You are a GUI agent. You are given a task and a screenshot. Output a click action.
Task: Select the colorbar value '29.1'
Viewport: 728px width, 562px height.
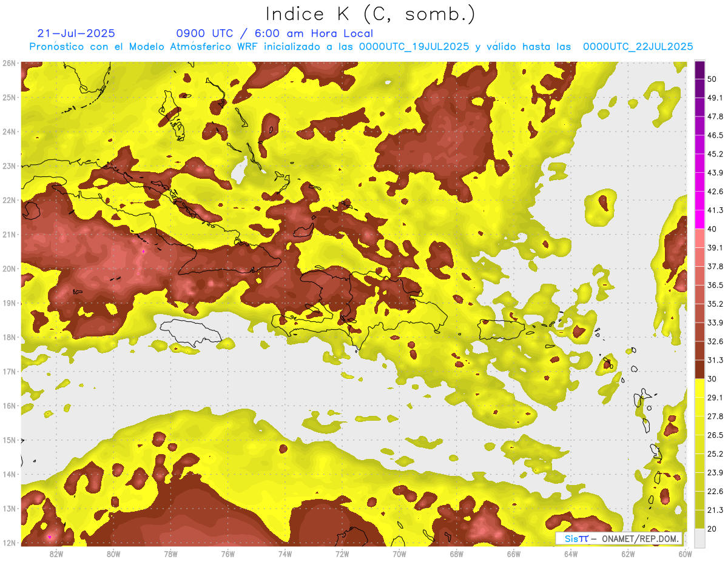point(715,398)
